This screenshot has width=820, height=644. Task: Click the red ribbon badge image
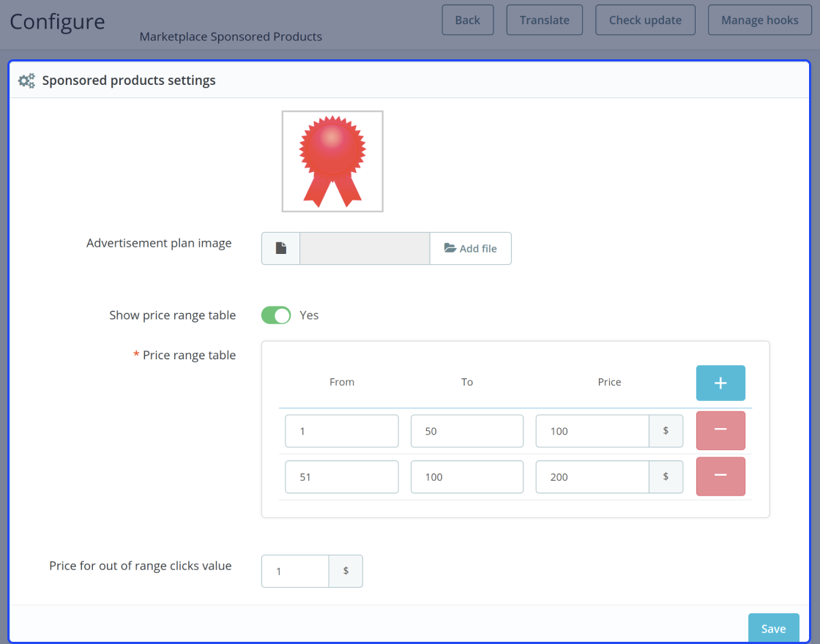pos(332,161)
